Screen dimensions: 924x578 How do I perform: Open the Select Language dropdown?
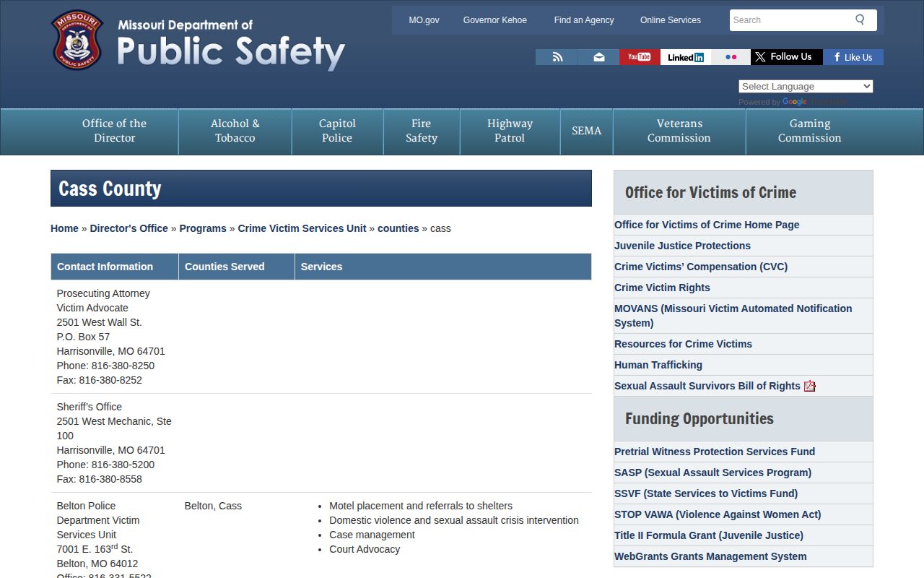click(x=806, y=86)
